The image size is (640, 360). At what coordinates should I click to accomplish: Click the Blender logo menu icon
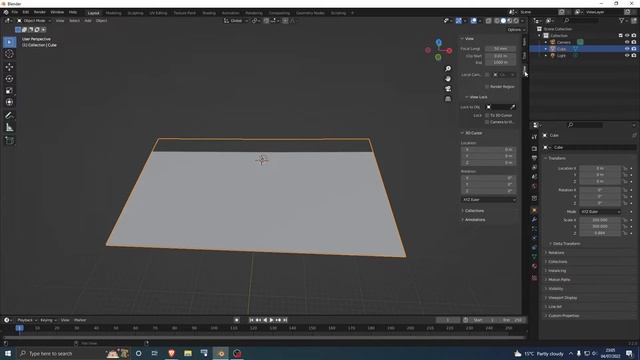click(x=6, y=13)
